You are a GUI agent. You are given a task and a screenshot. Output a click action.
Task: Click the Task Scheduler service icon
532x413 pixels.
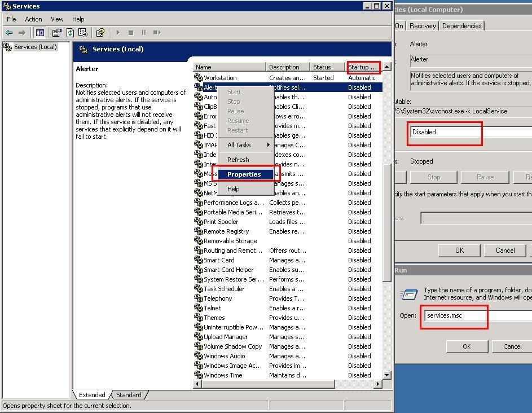tap(199, 288)
